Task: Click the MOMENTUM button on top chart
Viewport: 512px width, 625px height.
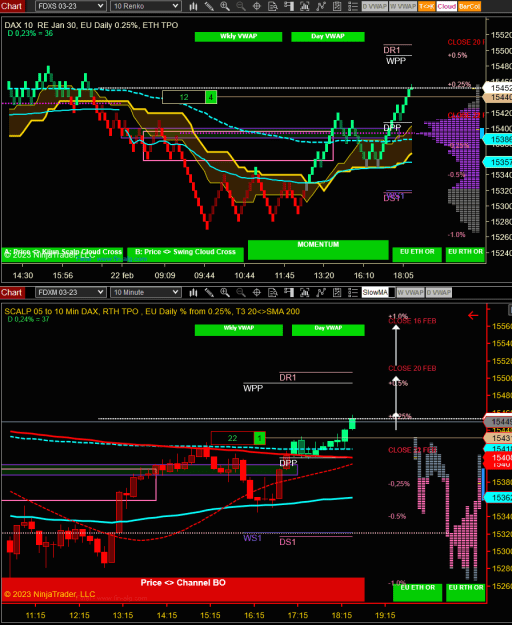Action: 318,250
